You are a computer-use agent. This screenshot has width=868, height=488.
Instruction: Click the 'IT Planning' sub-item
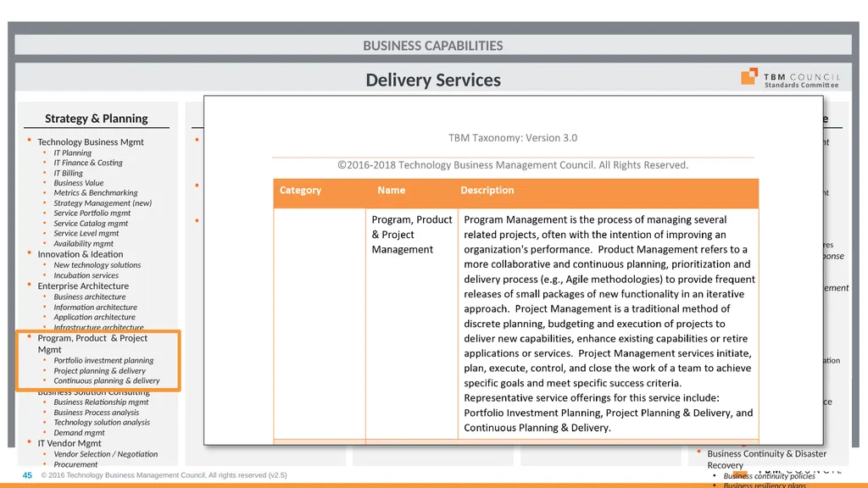73,152
